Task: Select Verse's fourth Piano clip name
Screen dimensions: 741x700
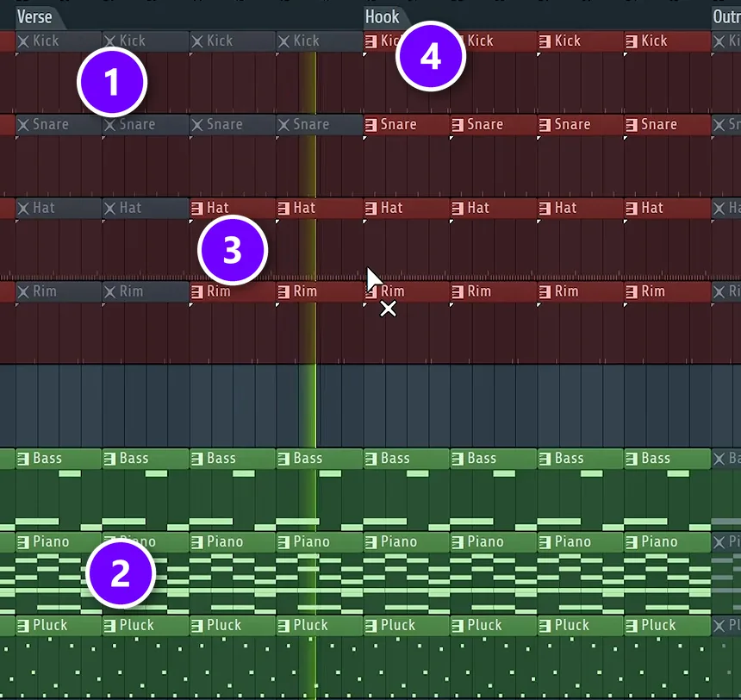Action: pyautogui.click(x=311, y=541)
